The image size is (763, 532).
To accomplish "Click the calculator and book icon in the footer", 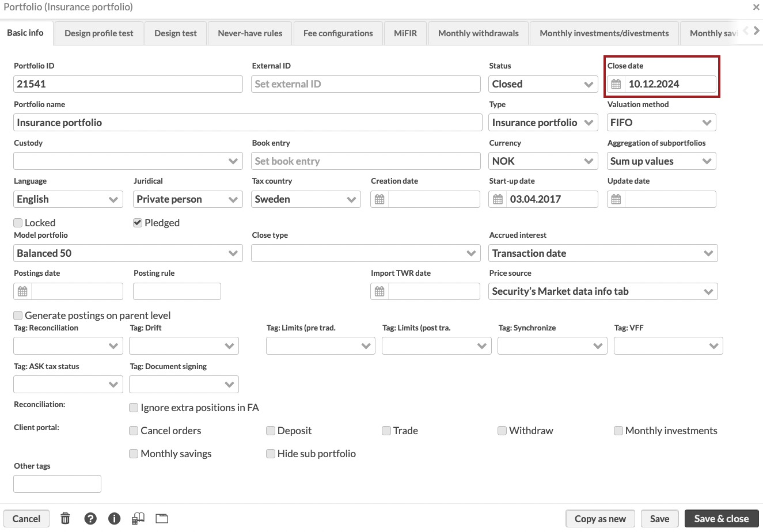I will point(138,518).
